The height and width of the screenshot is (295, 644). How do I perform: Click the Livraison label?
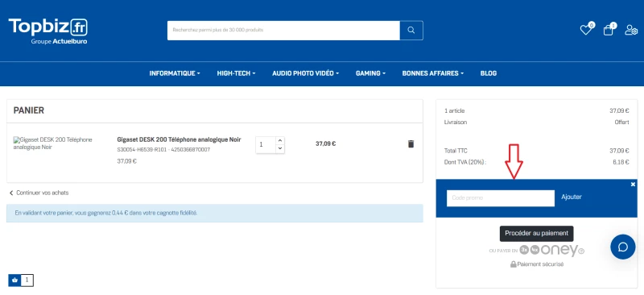[456, 123]
